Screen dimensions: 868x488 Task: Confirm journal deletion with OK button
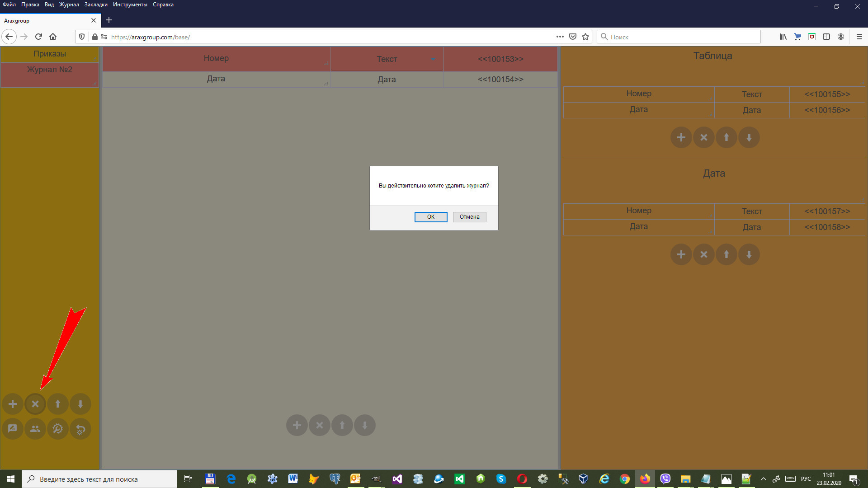pyautogui.click(x=430, y=217)
